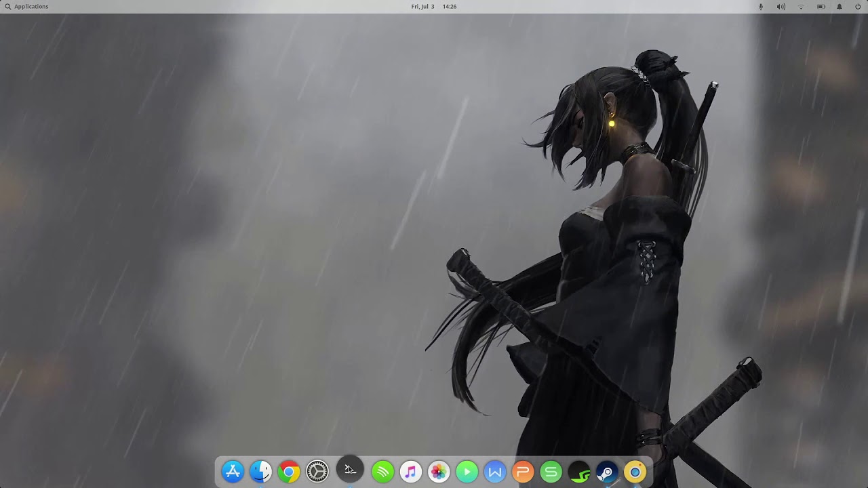Open the sound volume indicator
This screenshot has height=488, width=868.
781,6
